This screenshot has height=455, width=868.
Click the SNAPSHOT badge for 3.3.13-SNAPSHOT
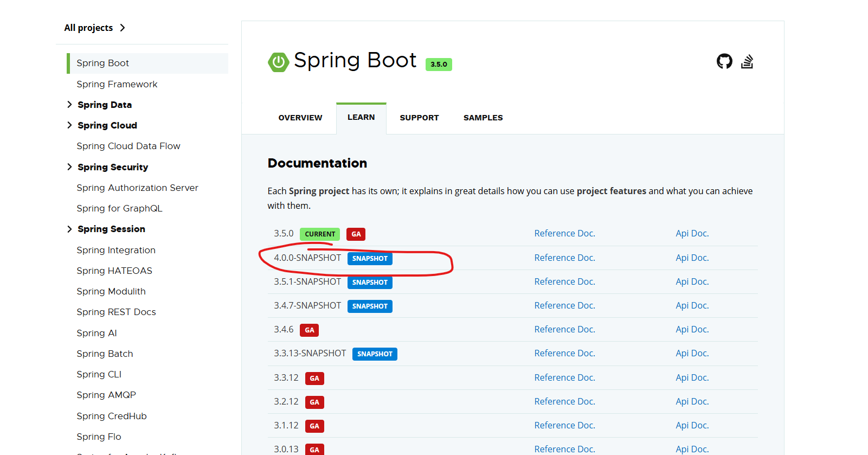click(x=375, y=354)
